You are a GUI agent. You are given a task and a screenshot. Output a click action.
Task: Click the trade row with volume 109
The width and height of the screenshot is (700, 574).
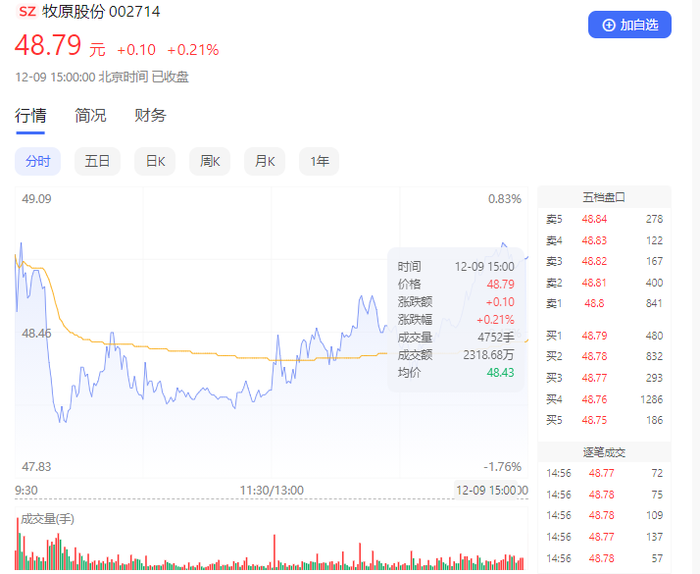604,516
